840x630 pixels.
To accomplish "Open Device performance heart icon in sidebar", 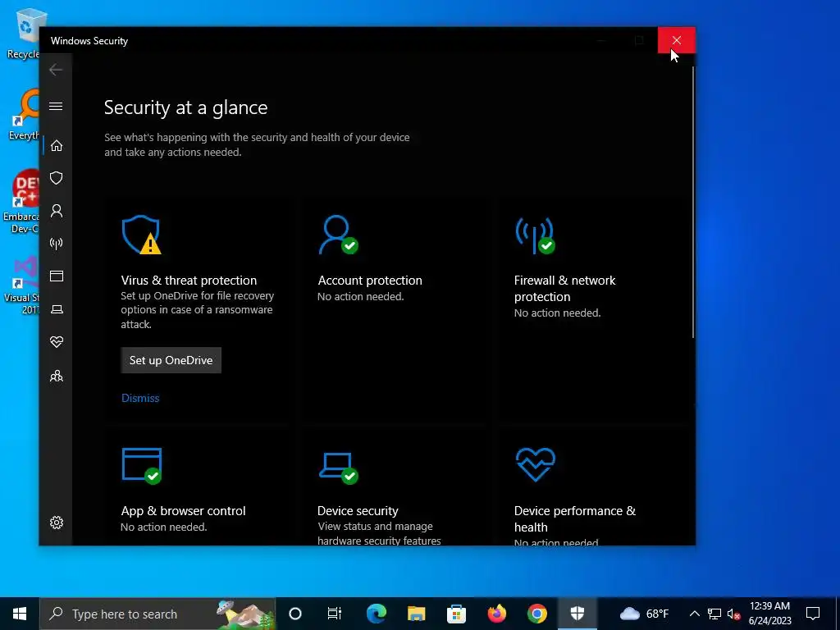I will click(x=57, y=342).
